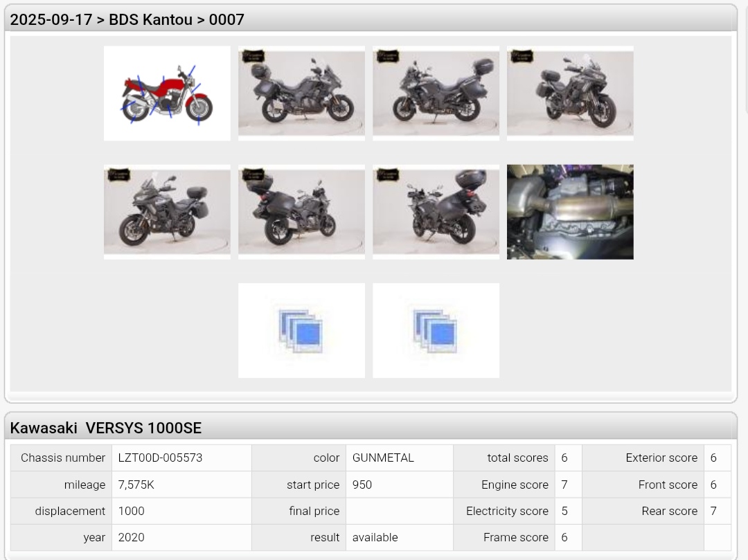
Task: Select chassis number LZT00D-005573
Action: [160, 458]
